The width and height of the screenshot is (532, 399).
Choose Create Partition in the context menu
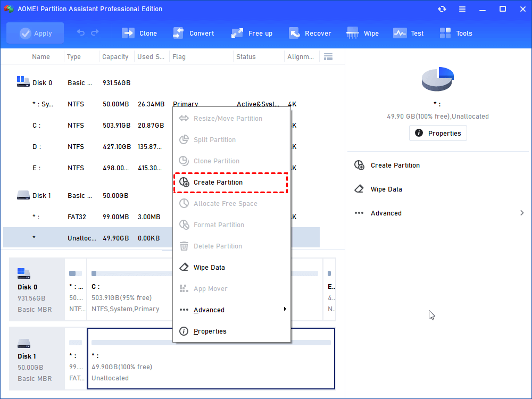click(x=231, y=182)
